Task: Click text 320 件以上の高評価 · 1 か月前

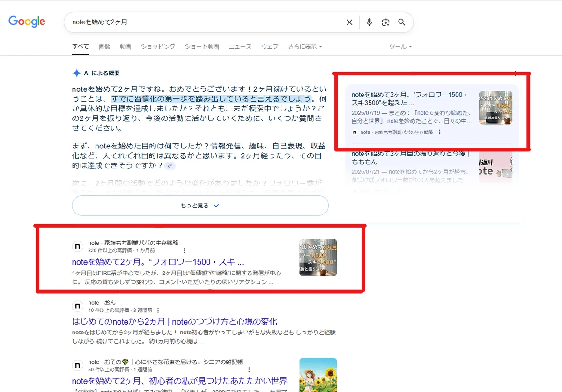Action: click(121, 251)
